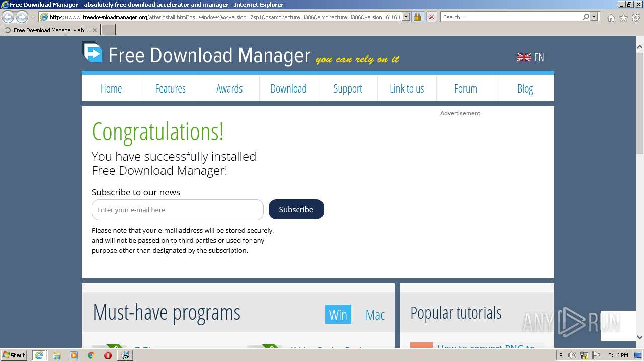Image resolution: width=644 pixels, height=362 pixels.
Task: Open the media player taskbar icon
Action: pos(74,355)
